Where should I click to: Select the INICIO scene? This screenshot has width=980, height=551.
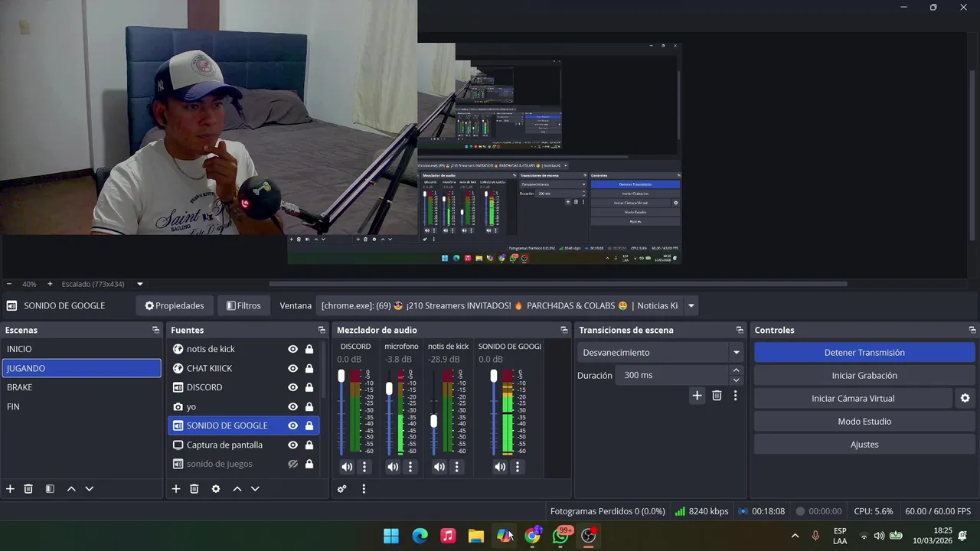[82, 349]
